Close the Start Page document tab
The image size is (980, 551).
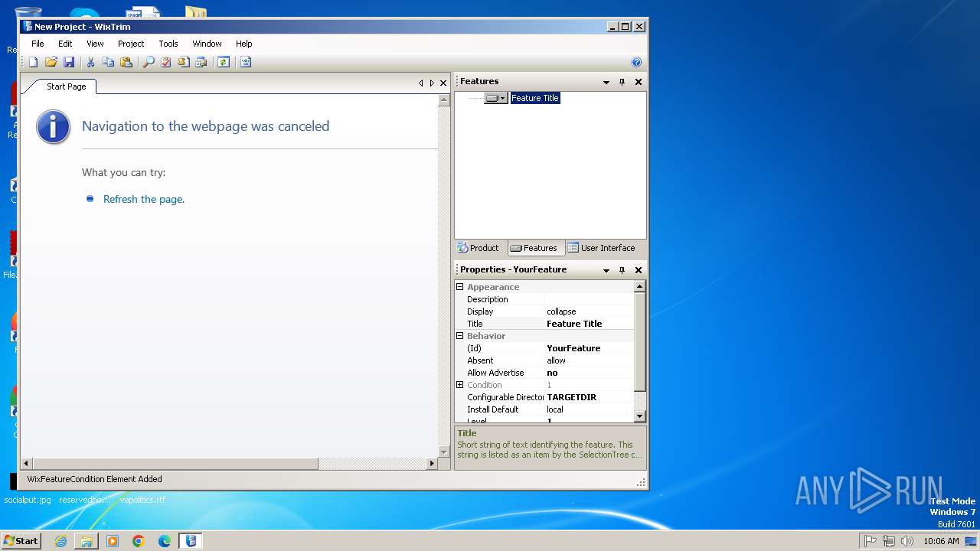pos(443,83)
